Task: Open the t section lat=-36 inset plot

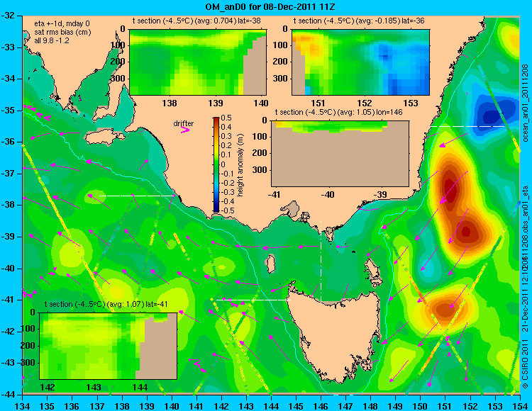Action: point(360,62)
